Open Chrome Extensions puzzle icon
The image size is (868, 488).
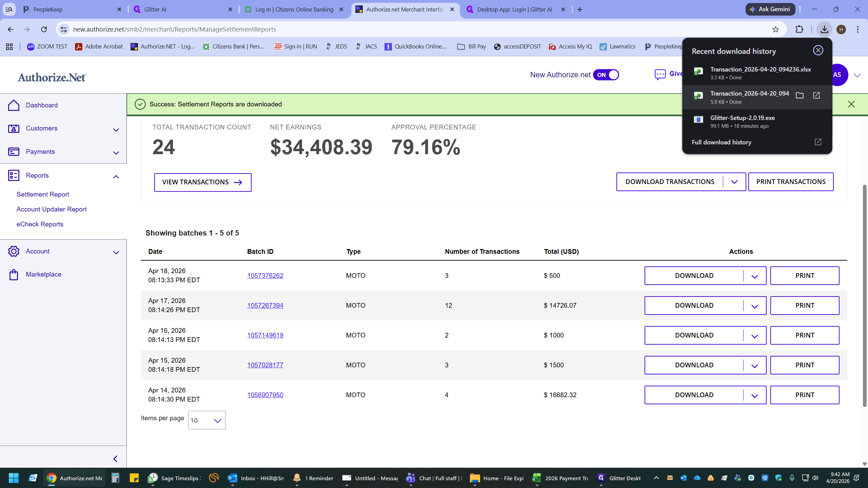[x=799, y=29]
